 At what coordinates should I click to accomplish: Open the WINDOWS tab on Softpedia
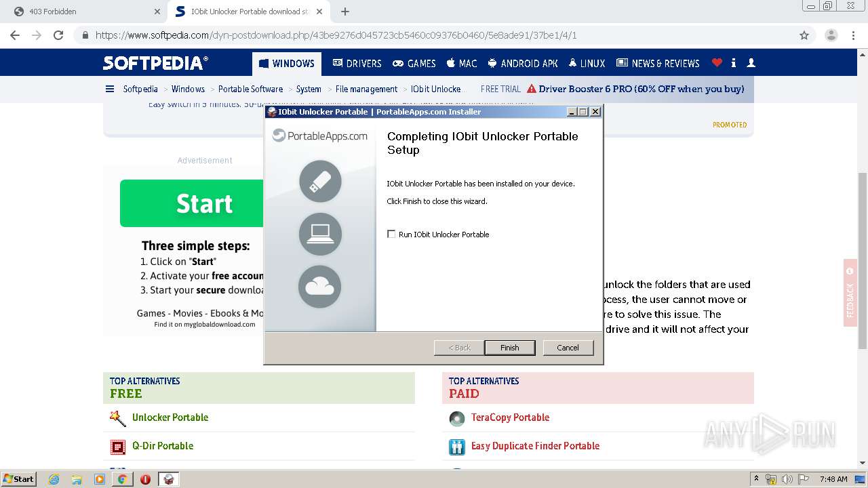[287, 64]
